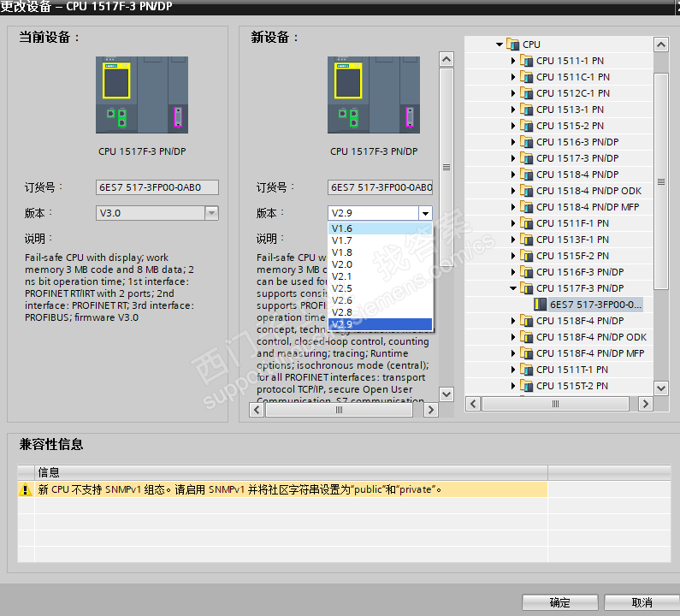680x616 pixels.
Task: Click left arrow of new device horizontal scrollbar
Action: [257, 410]
